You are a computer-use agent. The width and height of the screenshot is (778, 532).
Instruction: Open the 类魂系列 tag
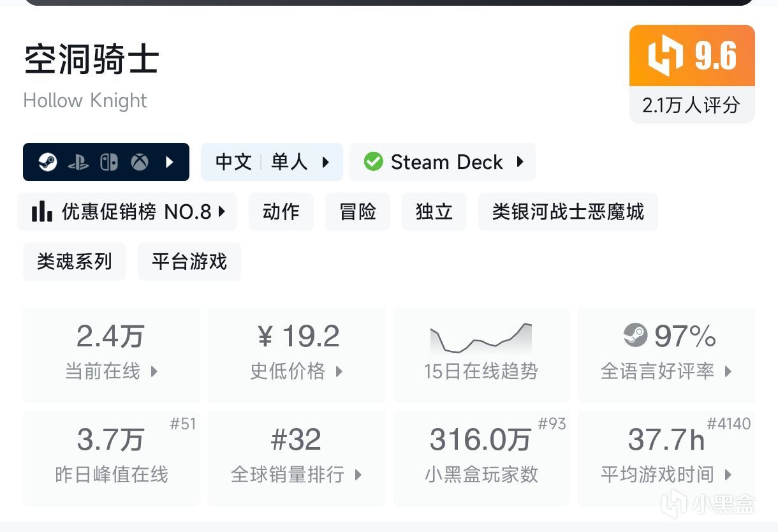75,261
